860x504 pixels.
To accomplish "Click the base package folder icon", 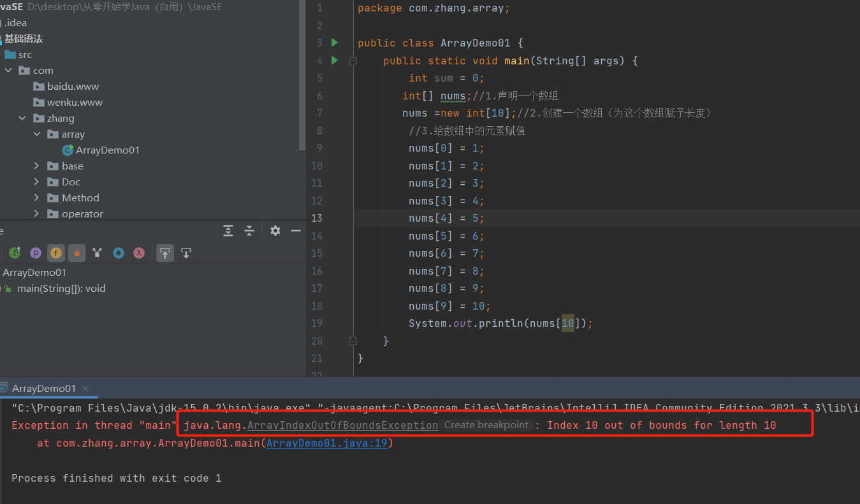I will tap(53, 166).
